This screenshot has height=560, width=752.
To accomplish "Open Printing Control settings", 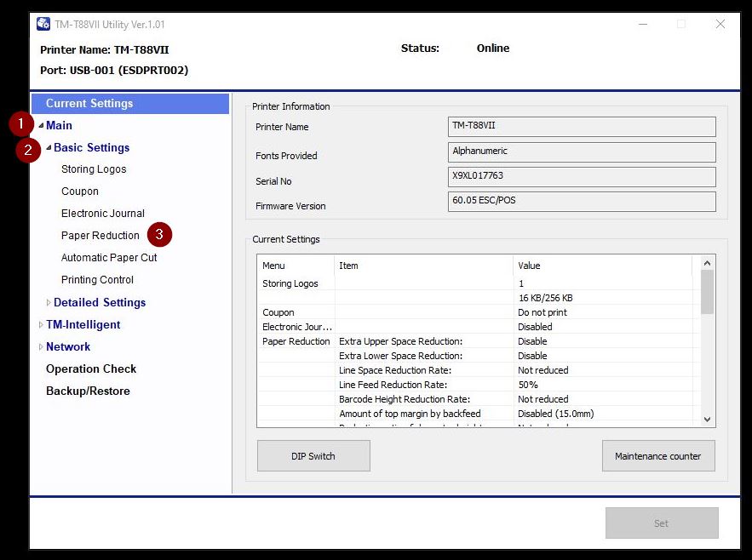I will click(97, 279).
